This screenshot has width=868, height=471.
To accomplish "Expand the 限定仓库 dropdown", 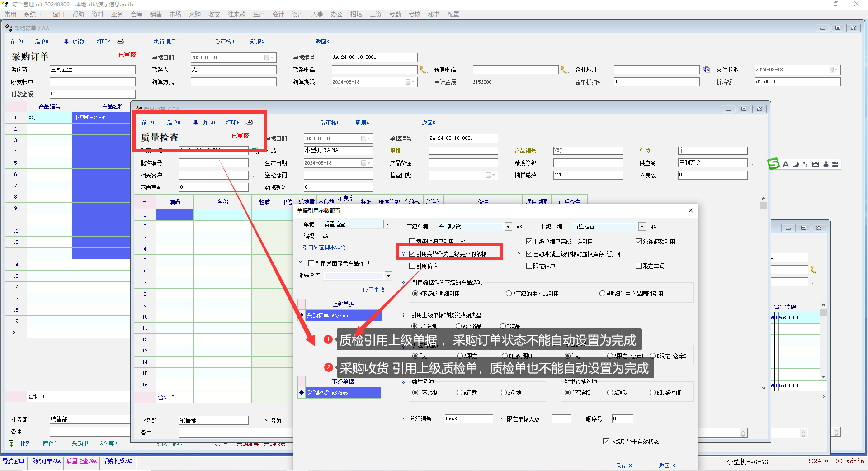I will click(x=388, y=276).
